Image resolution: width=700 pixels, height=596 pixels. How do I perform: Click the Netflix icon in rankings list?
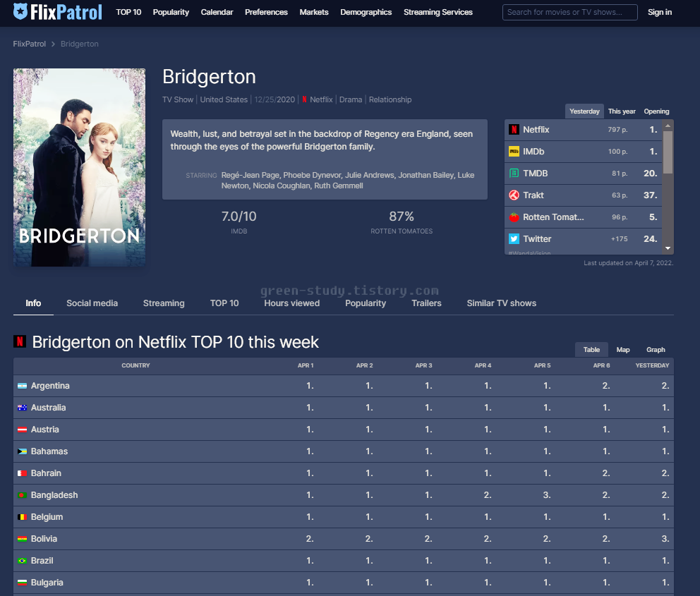pos(514,129)
